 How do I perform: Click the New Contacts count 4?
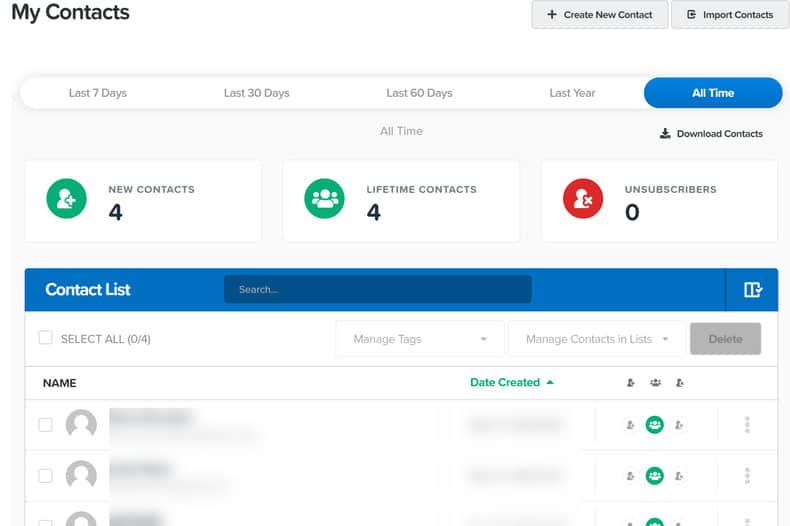(x=115, y=212)
